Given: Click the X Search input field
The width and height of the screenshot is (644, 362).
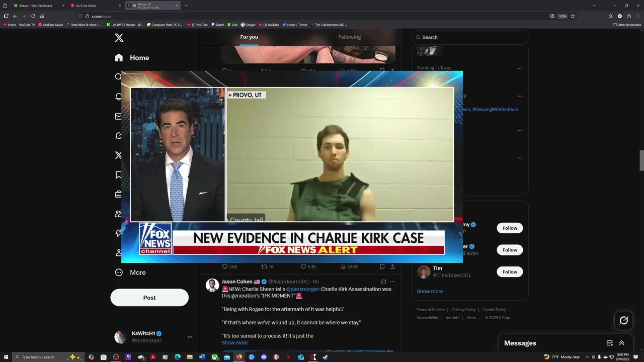Looking at the screenshot, I should [470, 37].
